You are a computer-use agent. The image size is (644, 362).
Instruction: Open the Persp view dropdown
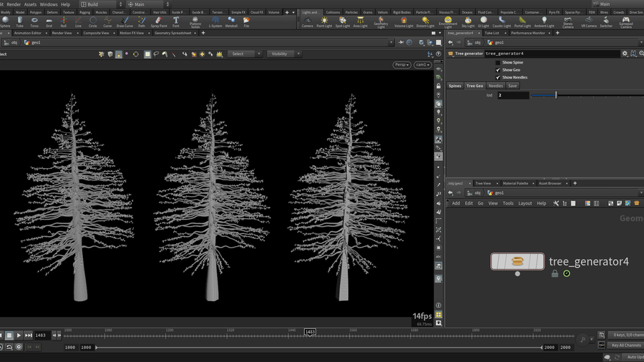(401, 64)
